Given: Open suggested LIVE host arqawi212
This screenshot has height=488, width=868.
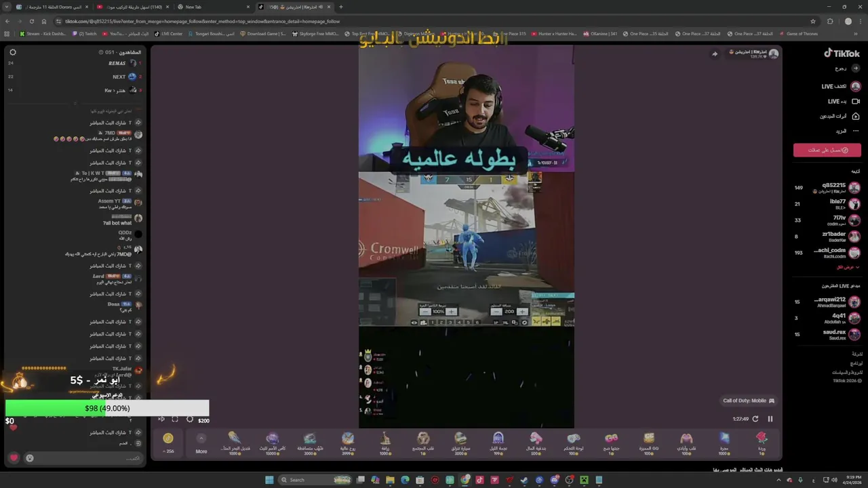Looking at the screenshot, I should coord(827,302).
